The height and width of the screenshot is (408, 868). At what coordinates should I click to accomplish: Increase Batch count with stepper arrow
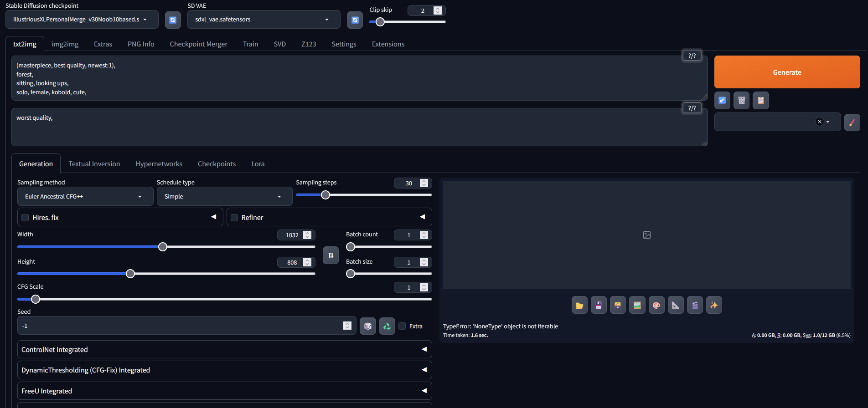coord(424,233)
